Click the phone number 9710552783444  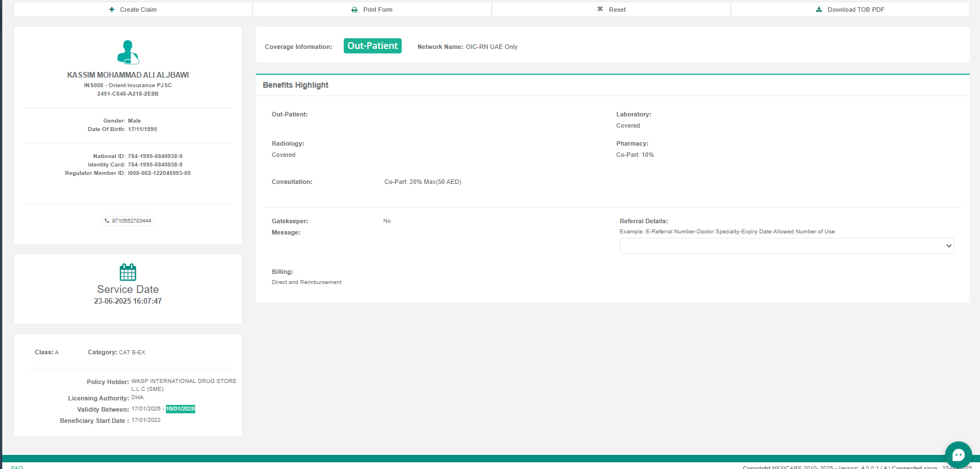[x=132, y=221]
